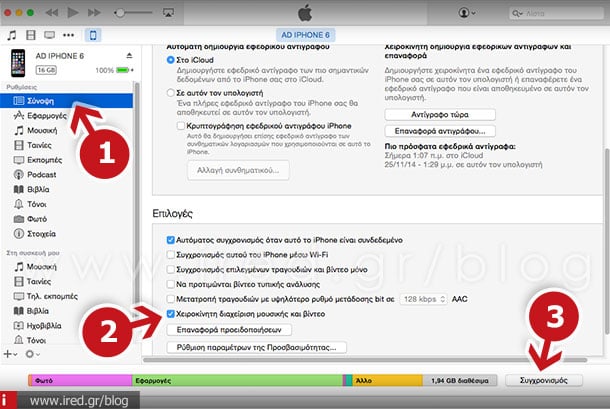Click the add plus button menu
The image size is (610, 409).
[10, 354]
